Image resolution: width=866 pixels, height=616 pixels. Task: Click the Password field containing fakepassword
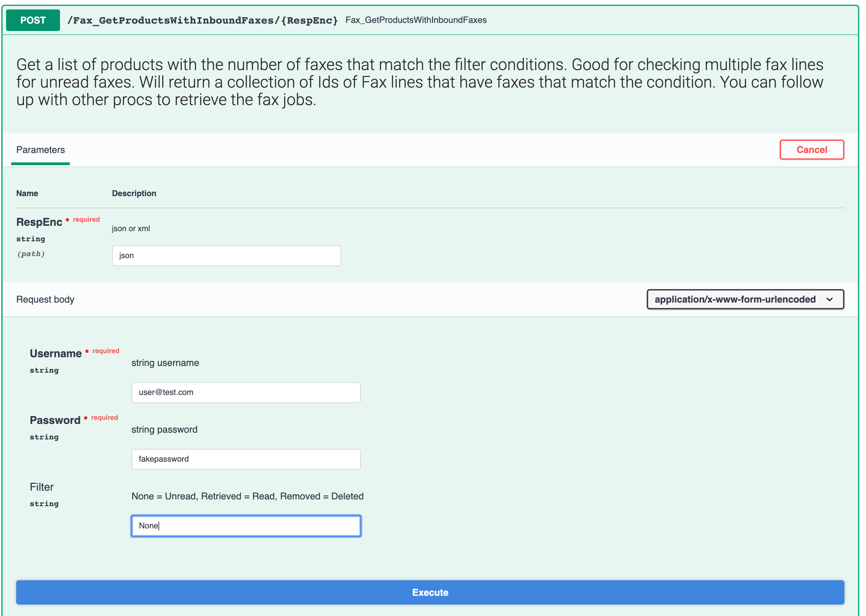(246, 459)
